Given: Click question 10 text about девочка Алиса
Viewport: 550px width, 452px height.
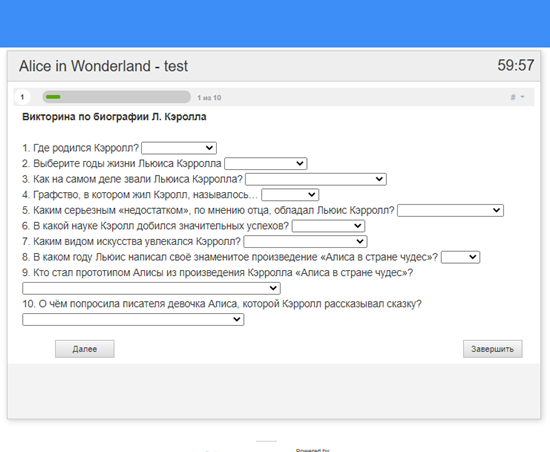Looking at the screenshot, I should [x=222, y=304].
